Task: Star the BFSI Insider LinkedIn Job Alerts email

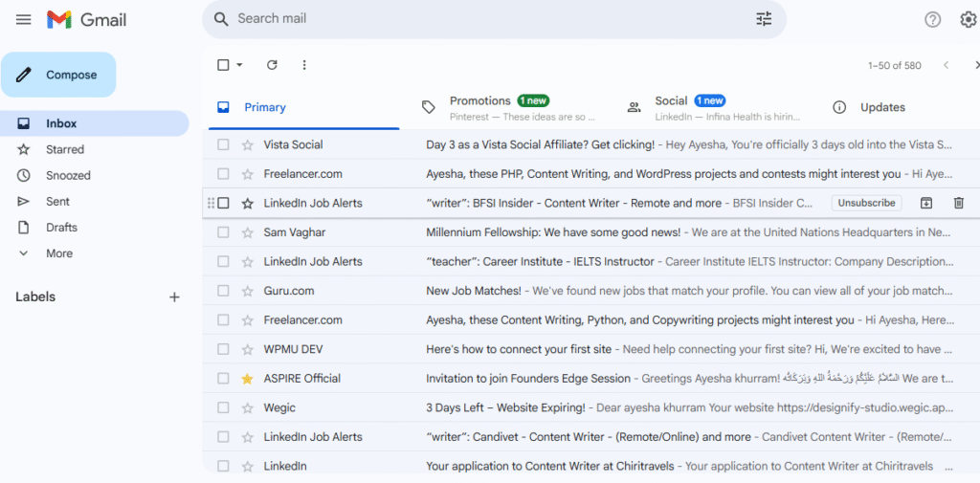Action: pos(248,203)
